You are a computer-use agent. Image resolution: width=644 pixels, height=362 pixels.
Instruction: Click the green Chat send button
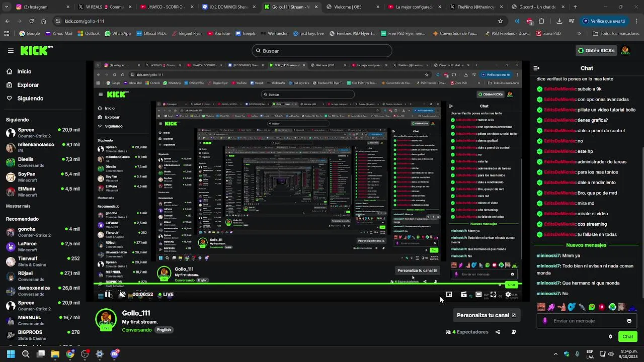point(628,337)
